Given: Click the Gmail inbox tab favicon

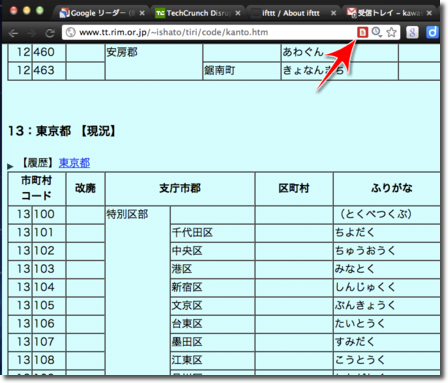Looking at the screenshot, I should point(351,13).
